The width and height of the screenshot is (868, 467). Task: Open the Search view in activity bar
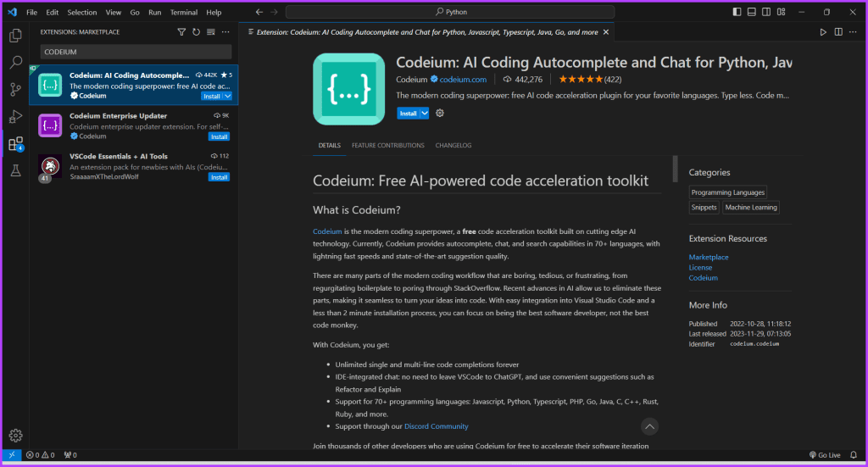pyautogui.click(x=15, y=63)
